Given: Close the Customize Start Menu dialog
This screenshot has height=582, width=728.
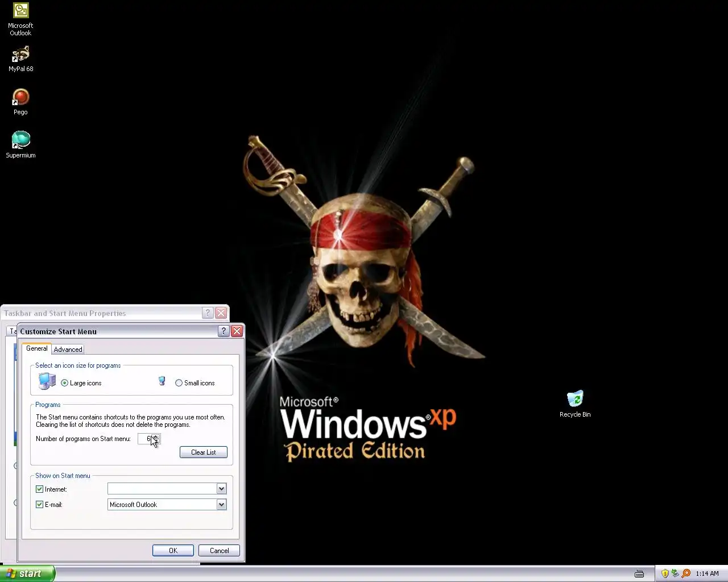Looking at the screenshot, I should click(237, 331).
